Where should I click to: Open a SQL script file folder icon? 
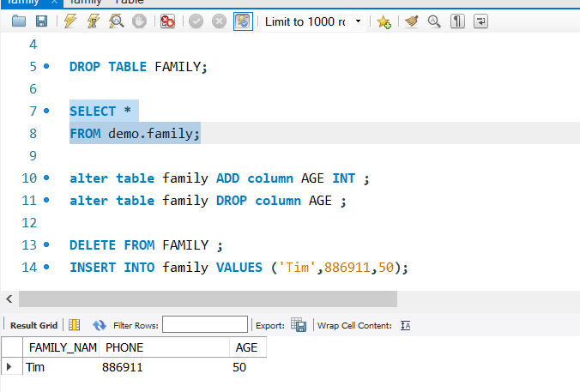tap(19, 21)
